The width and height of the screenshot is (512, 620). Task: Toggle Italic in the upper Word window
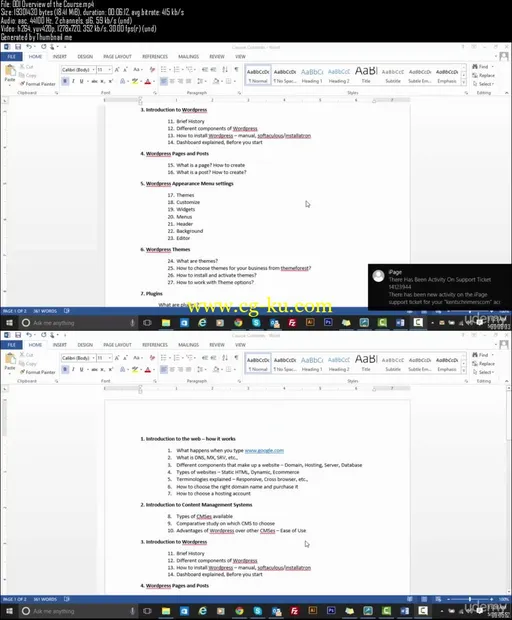tap(74, 81)
